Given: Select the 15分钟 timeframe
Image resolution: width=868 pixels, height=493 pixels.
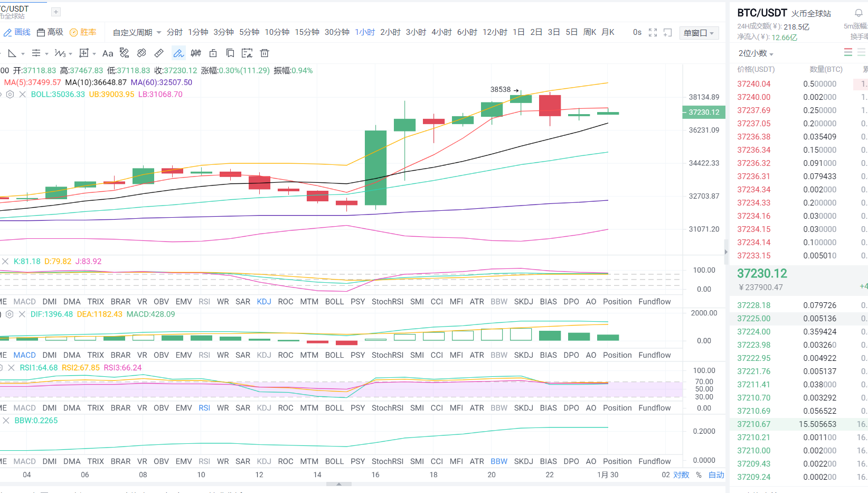Looking at the screenshot, I should pos(307,32).
